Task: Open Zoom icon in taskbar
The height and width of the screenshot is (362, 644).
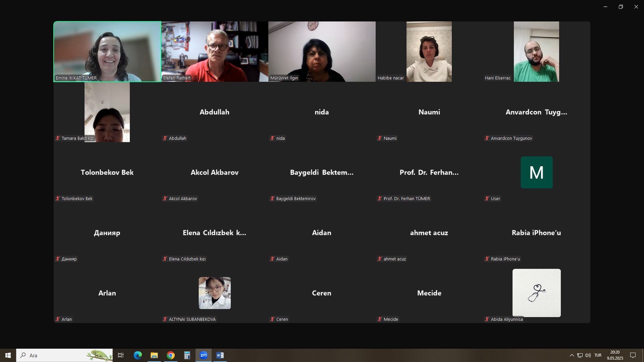Action: [204, 355]
